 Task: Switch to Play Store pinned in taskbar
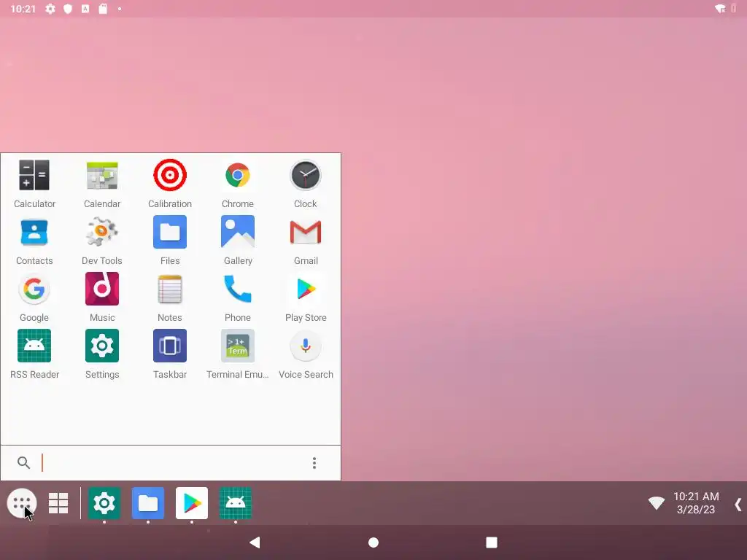pyautogui.click(x=192, y=503)
